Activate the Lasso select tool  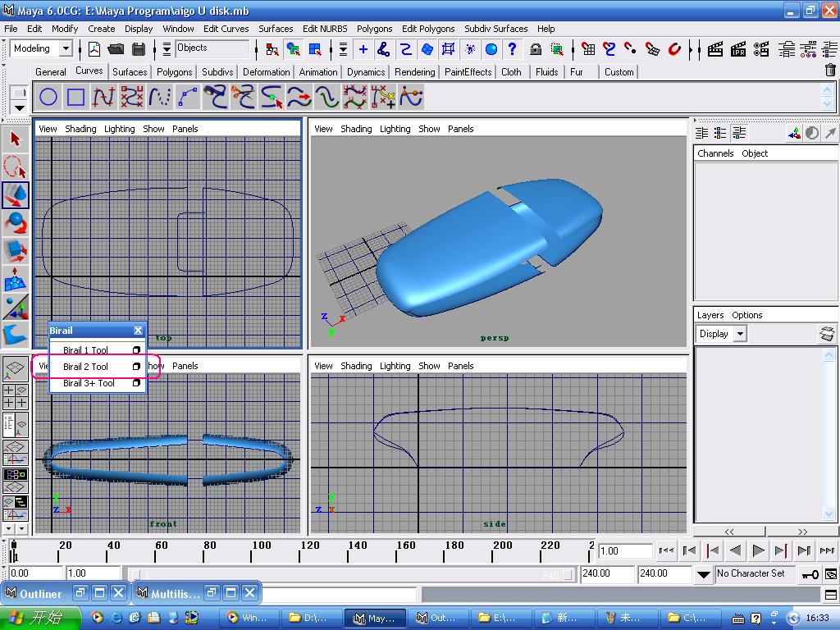tap(15, 167)
